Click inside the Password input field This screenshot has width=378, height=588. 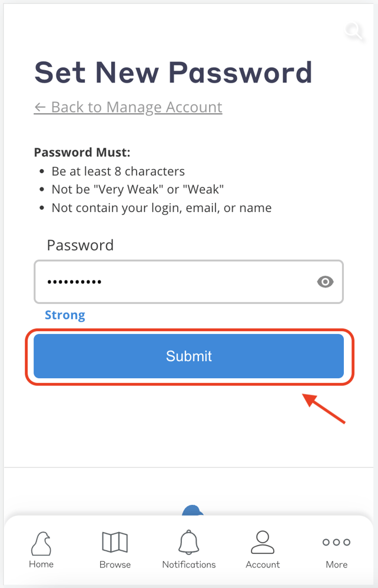click(165, 282)
